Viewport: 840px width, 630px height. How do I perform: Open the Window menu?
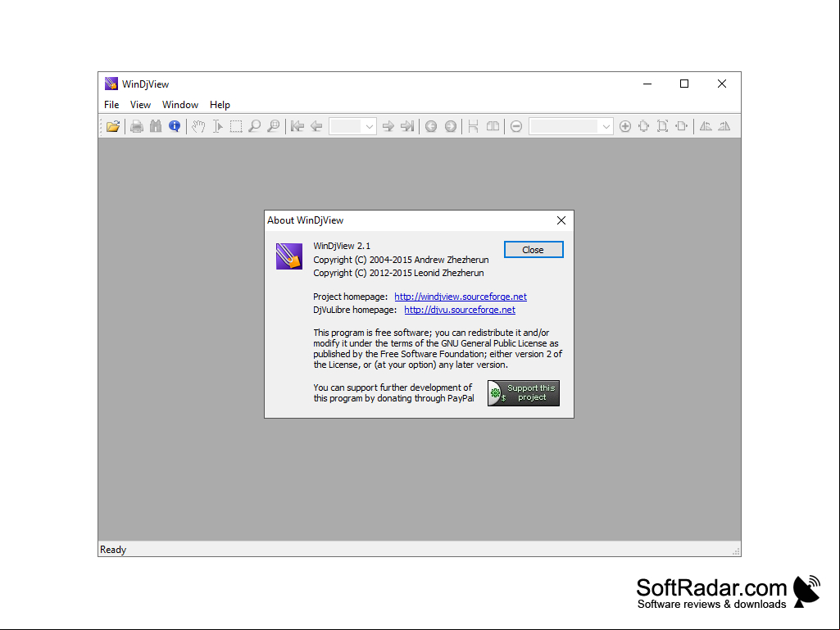pos(180,105)
